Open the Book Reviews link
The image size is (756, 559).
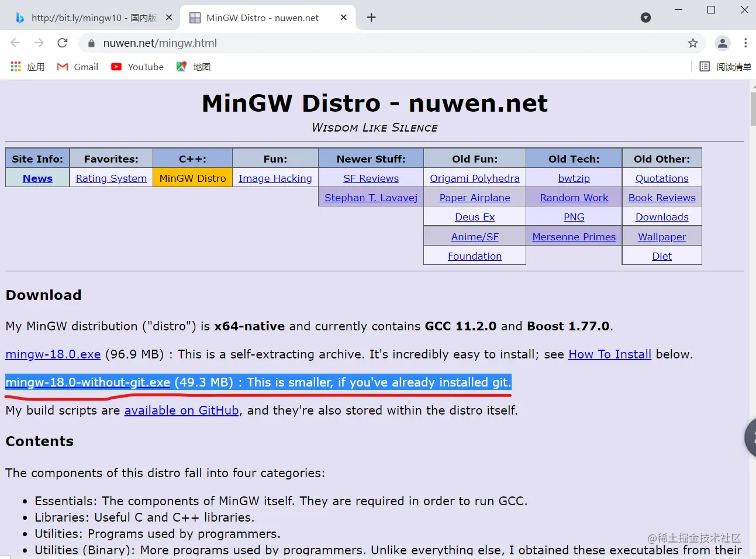tap(662, 198)
